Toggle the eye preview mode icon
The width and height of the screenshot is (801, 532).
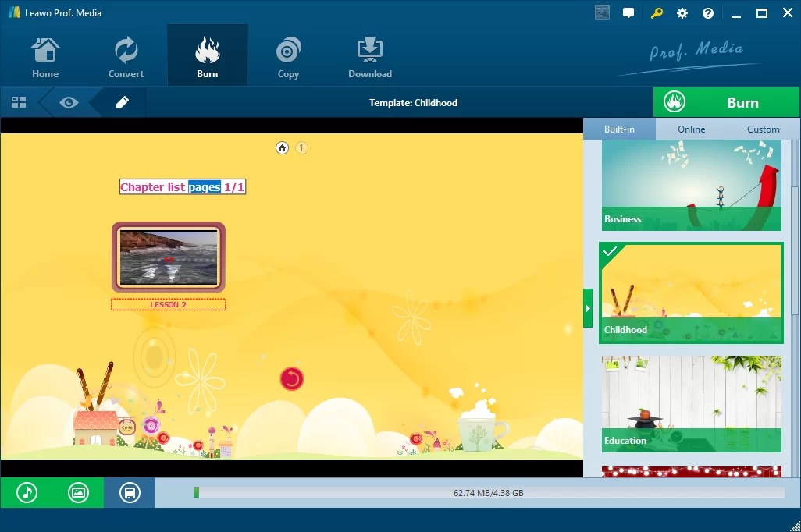pos(69,103)
